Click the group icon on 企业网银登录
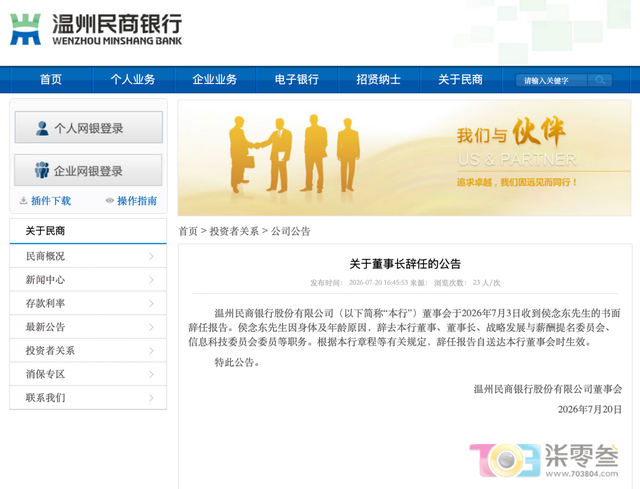 click(42, 170)
